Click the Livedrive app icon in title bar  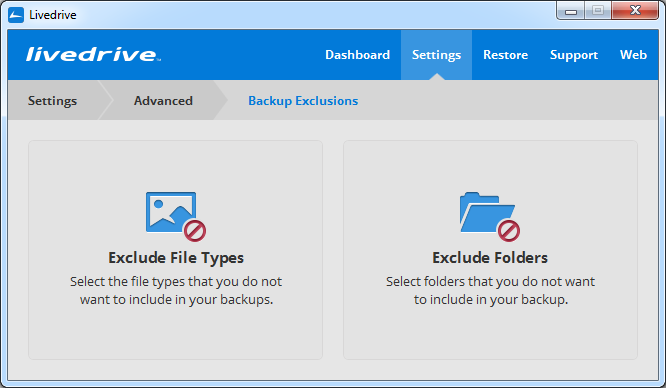point(16,15)
